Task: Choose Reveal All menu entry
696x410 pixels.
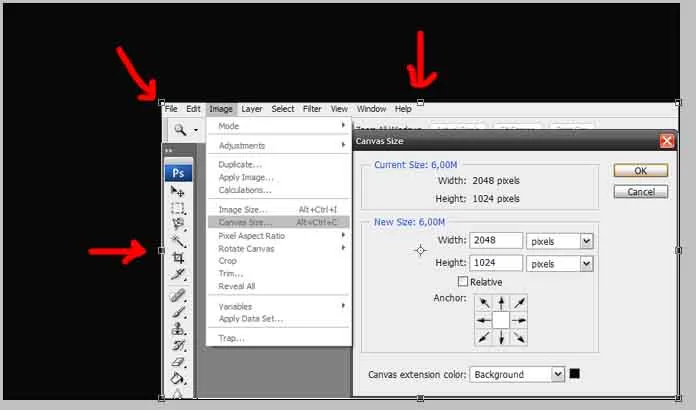Action: pos(279,286)
